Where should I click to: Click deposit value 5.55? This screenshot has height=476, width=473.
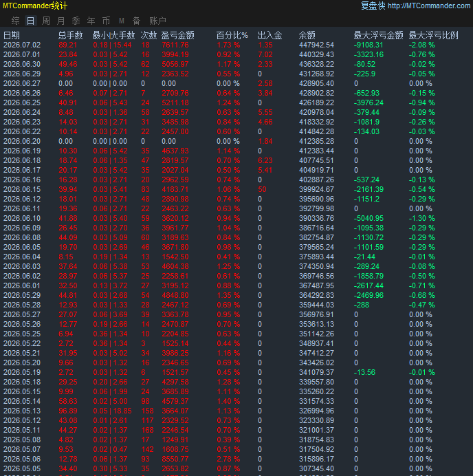265,112
